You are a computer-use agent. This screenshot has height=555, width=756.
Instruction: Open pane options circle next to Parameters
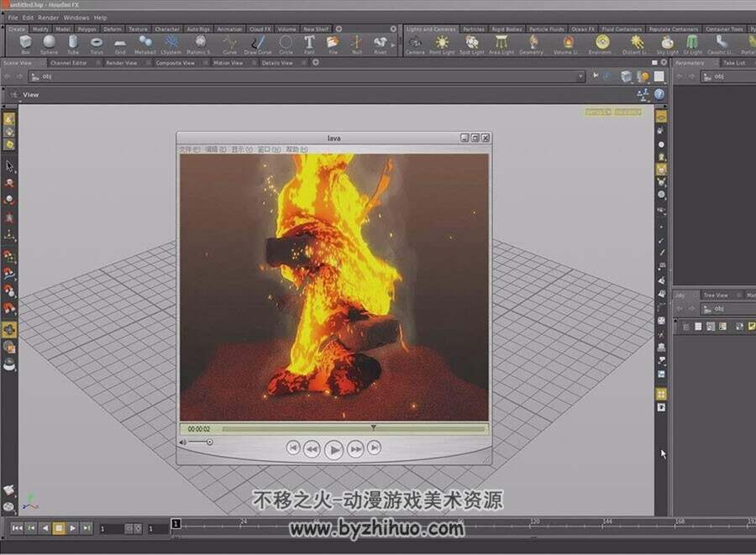[664, 63]
